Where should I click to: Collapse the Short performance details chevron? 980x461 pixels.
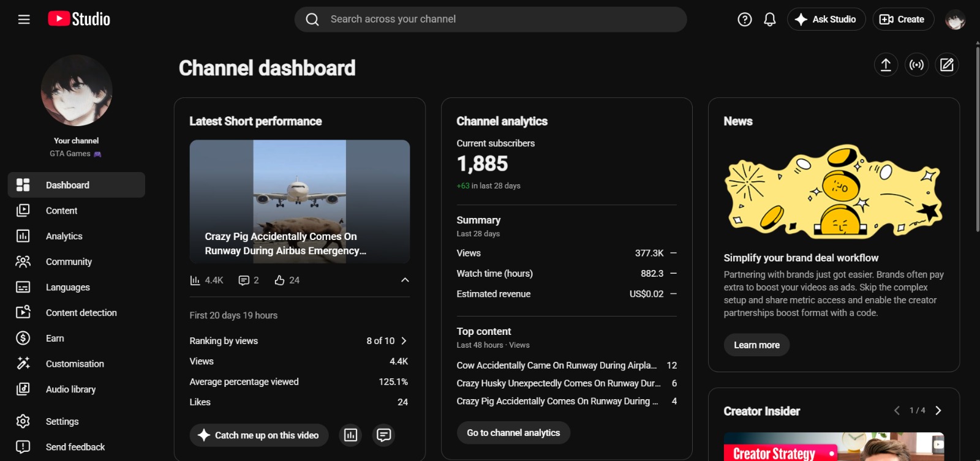[x=405, y=280]
